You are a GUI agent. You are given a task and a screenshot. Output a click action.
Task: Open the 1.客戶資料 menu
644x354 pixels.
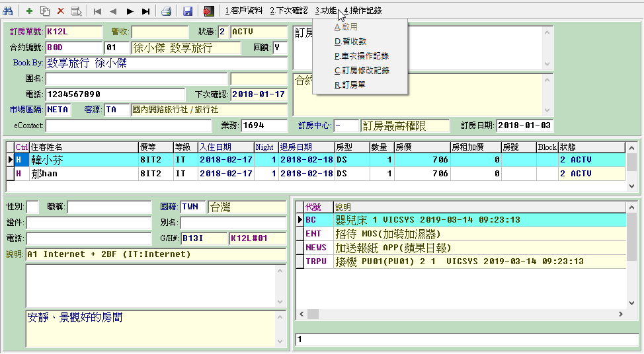click(243, 11)
